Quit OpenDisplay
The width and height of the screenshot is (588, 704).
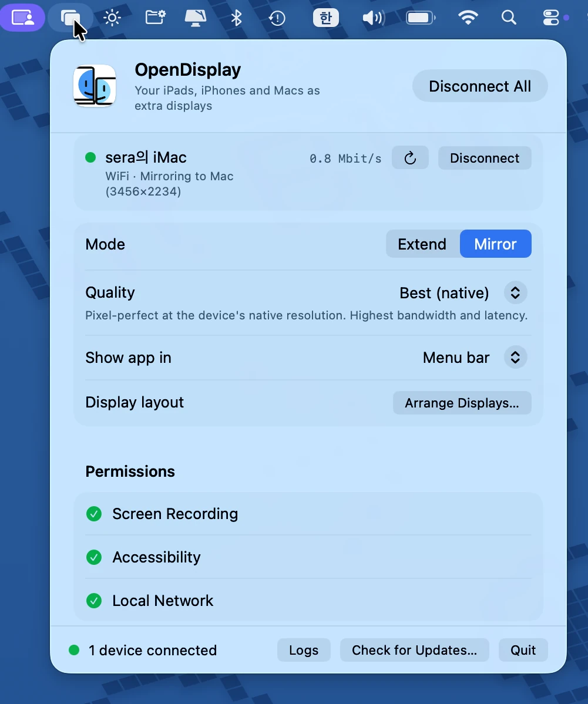tap(523, 650)
